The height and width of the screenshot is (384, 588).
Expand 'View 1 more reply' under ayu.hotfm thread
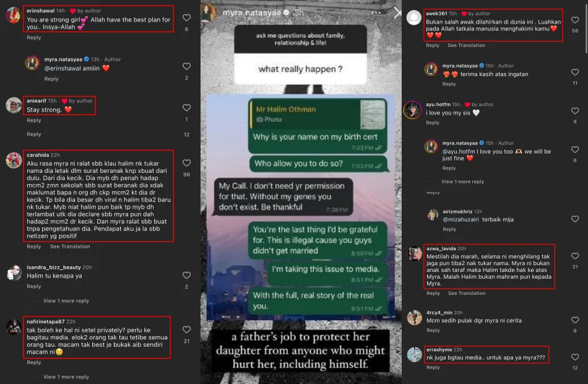[463, 181]
